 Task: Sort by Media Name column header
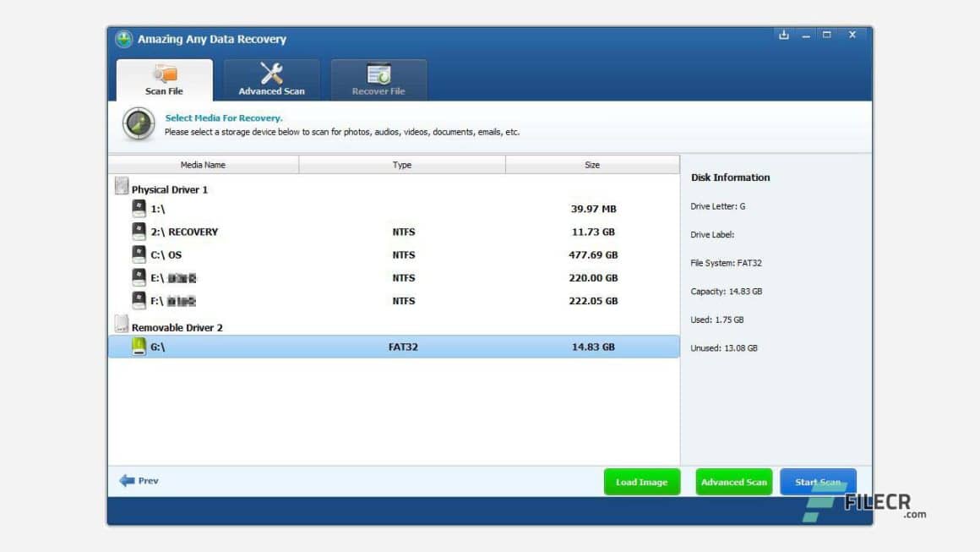pos(203,165)
